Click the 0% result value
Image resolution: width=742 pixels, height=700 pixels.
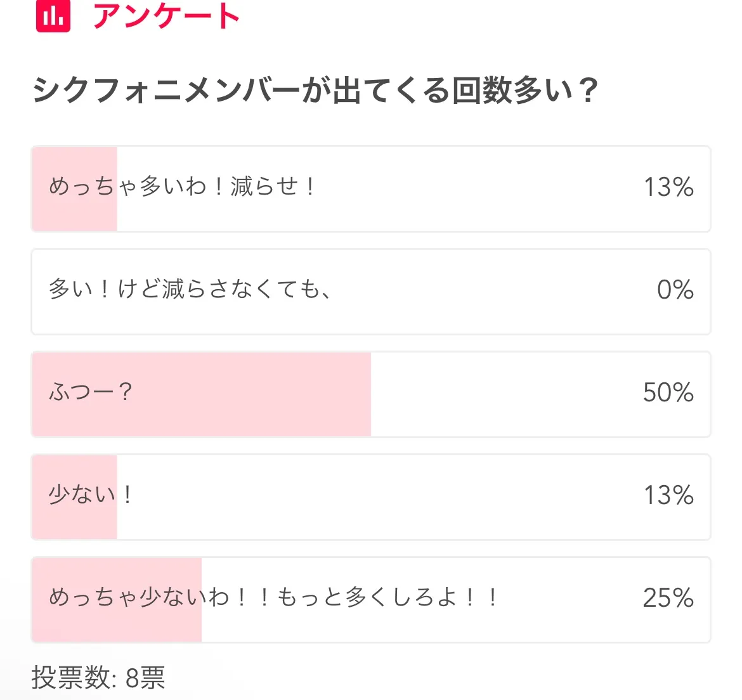[675, 290]
